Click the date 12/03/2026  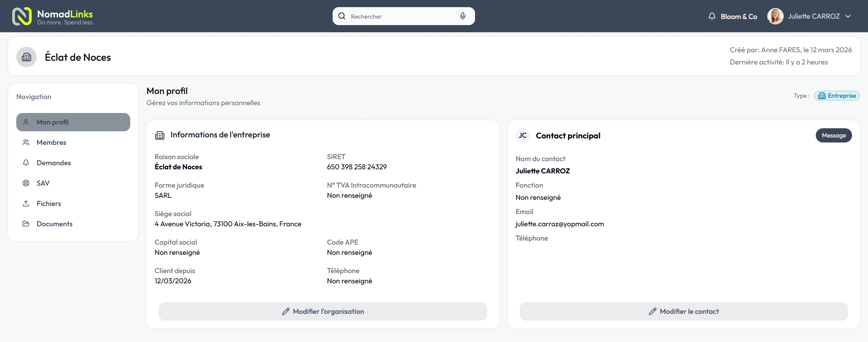[x=173, y=281]
